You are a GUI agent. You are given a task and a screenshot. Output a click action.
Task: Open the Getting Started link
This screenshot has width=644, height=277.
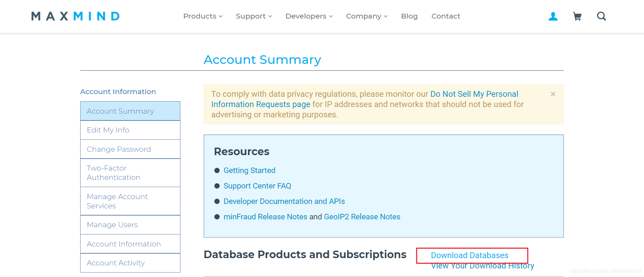(x=249, y=171)
